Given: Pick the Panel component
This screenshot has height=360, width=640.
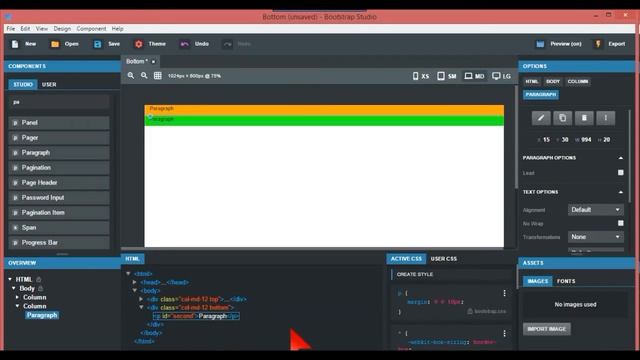Looking at the screenshot, I should [x=59, y=123].
